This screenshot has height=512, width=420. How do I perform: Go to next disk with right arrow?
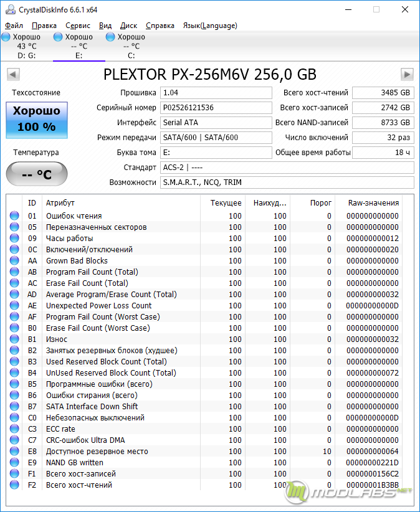pyautogui.click(x=407, y=74)
